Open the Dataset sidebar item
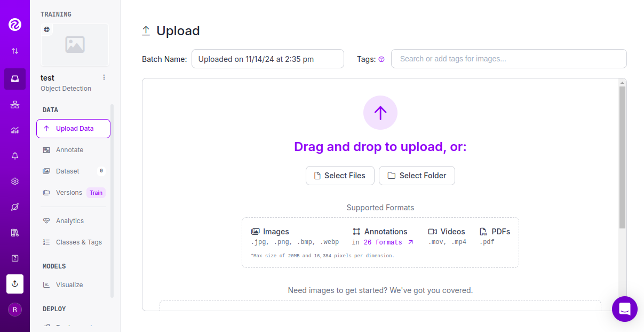This screenshot has height=332, width=644. pyautogui.click(x=68, y=171)
